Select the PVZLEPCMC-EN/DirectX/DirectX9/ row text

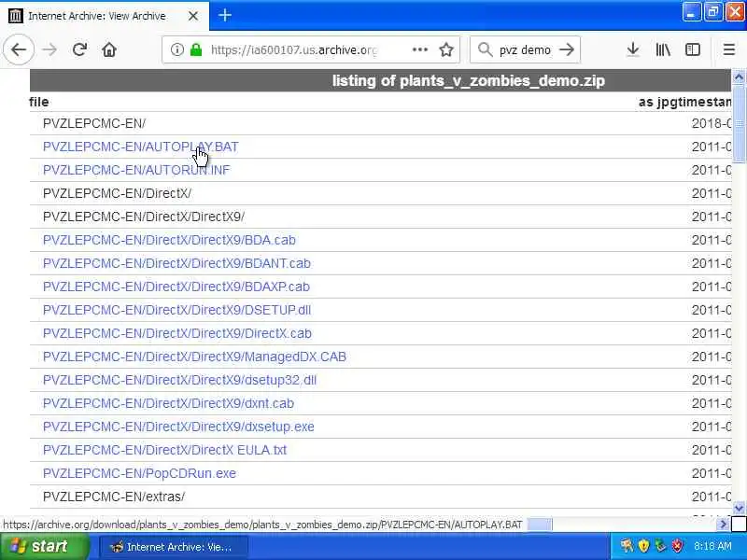click(x=144, y=217)
